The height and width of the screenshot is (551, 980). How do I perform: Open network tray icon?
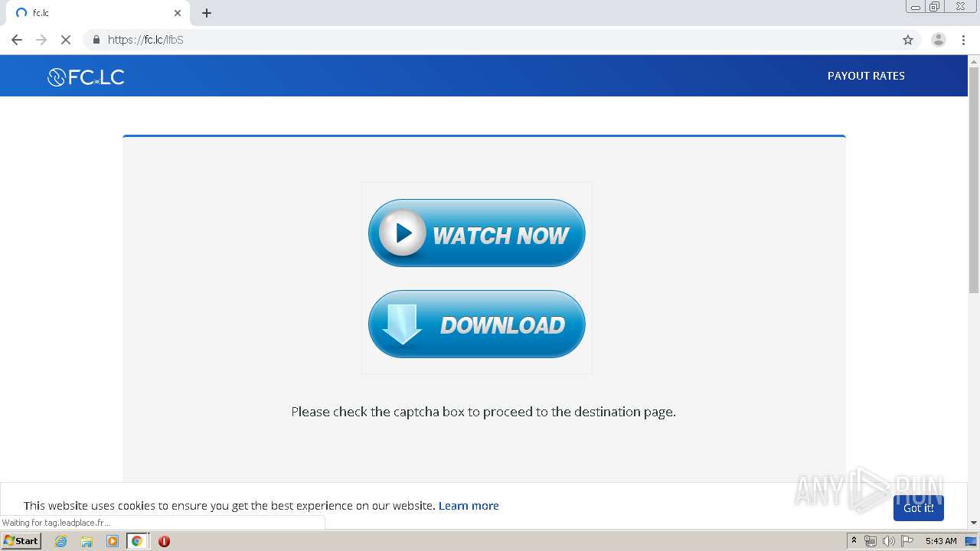pos(871,541)
